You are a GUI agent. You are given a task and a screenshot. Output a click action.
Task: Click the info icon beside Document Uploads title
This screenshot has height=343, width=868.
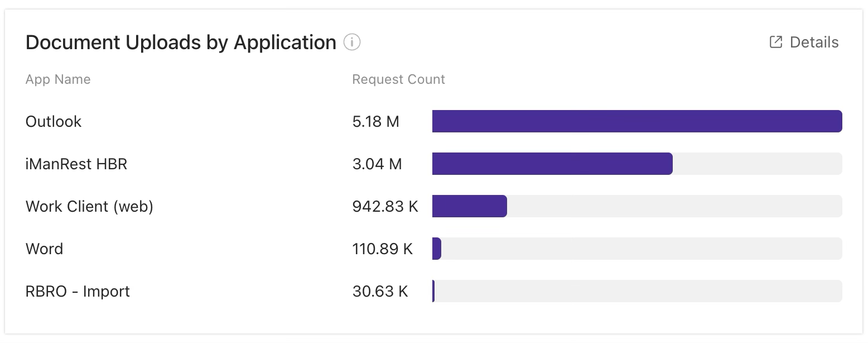[x=352, y=42]
